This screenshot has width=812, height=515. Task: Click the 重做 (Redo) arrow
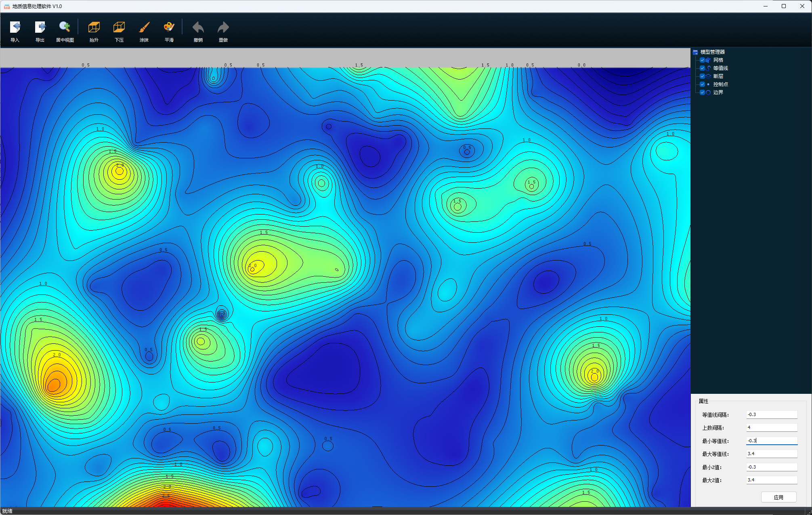(x=223, y=31)
